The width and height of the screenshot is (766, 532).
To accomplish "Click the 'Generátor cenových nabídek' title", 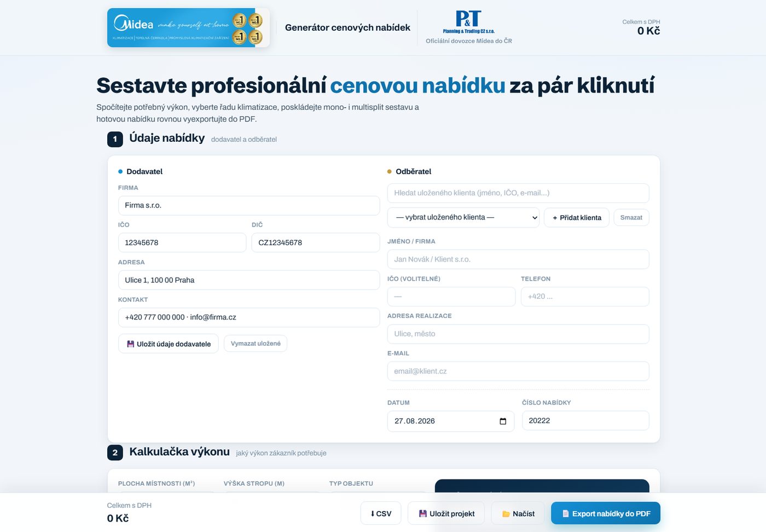I will 347,27.
